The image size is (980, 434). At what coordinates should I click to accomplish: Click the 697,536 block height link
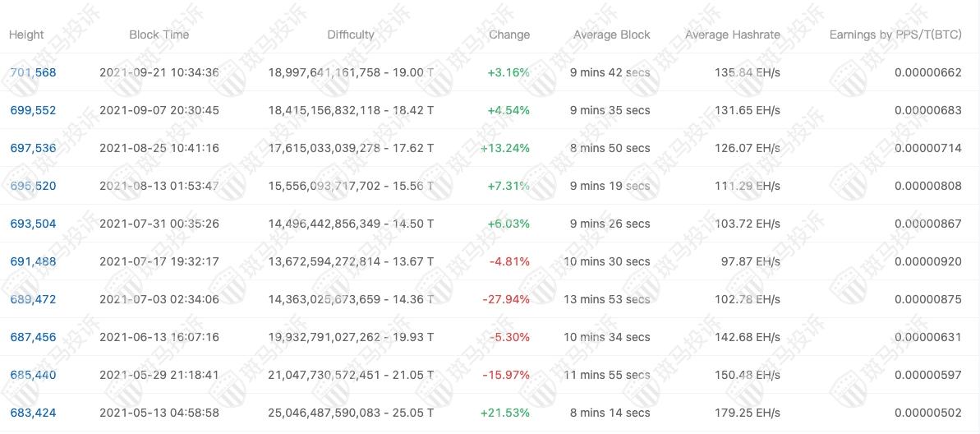pyautogui.click(x=33, y=148)
